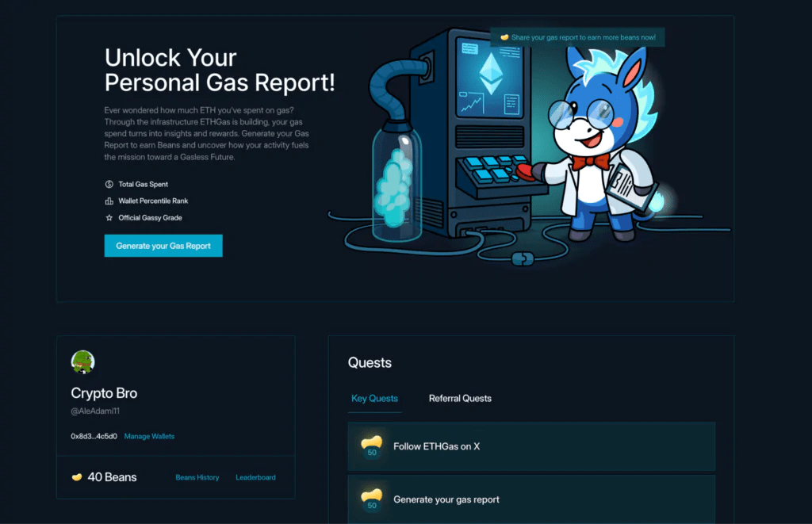812x524 pixels.
Task: Click the @AleAdami11 handle
Action: (x=95, y=411)
